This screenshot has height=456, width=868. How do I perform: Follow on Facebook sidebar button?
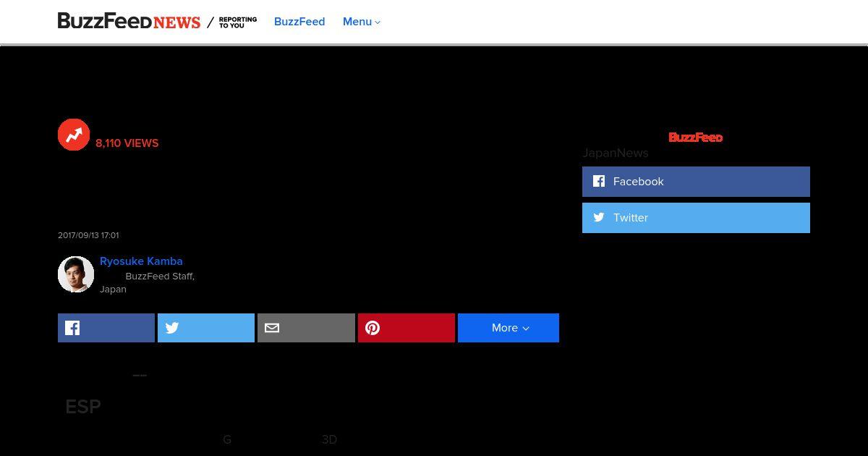(x=696, y=182)
